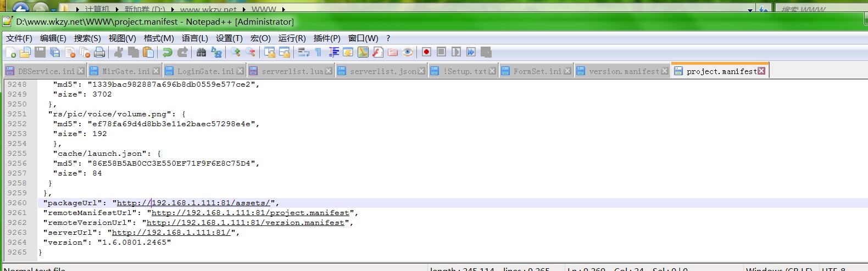Start macro recording with the red dot

coord(426,52)
